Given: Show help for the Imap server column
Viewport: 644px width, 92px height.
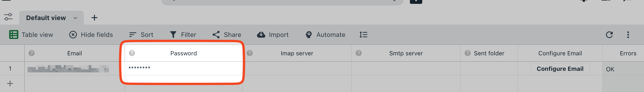Looking at the screenshot, I should (x=249, y=53).
